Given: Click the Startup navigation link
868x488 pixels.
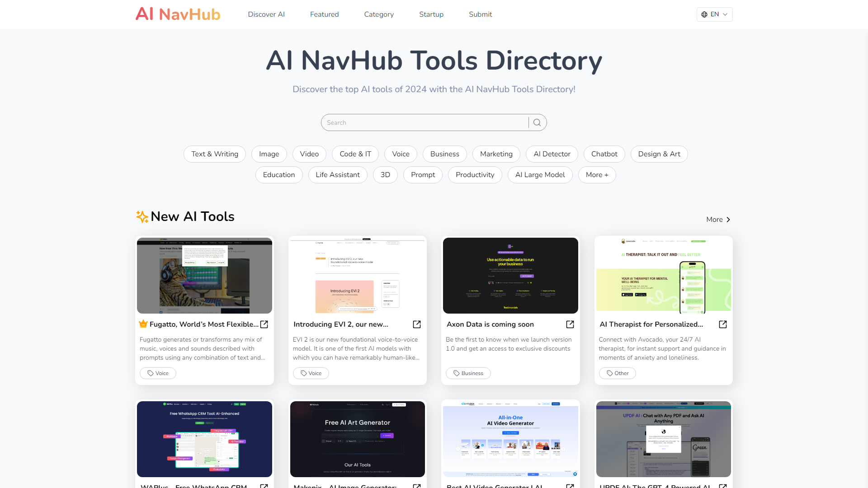Looking at the screenshot, I should coord(430,14).
